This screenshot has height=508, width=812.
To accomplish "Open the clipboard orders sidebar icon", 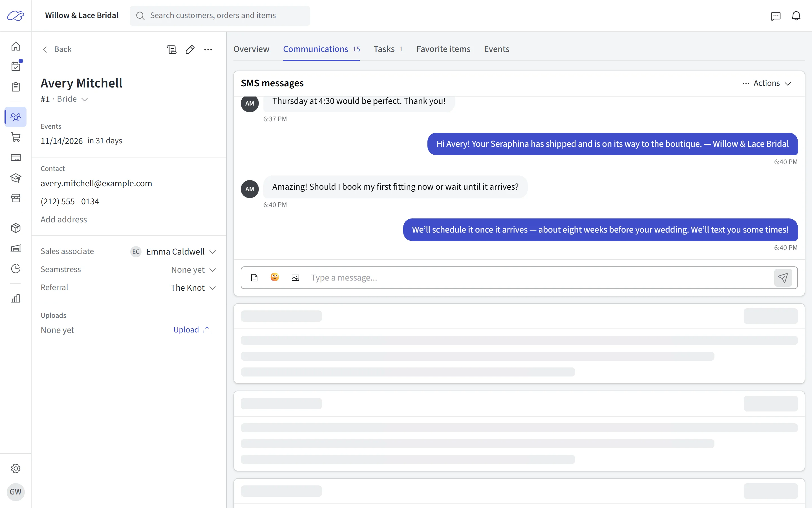I will point(16,87).
